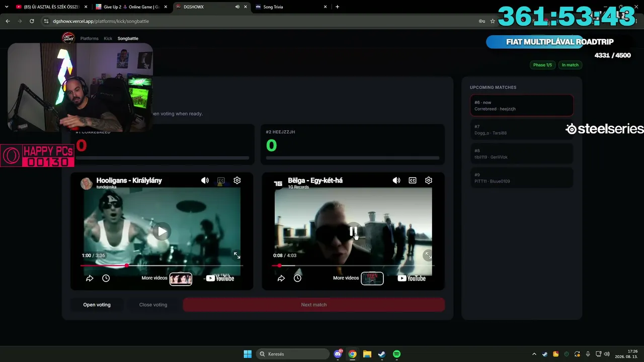Add Bëlga video to Watch Later
This screenshot has width=644, height=362.
click(297, 278)
